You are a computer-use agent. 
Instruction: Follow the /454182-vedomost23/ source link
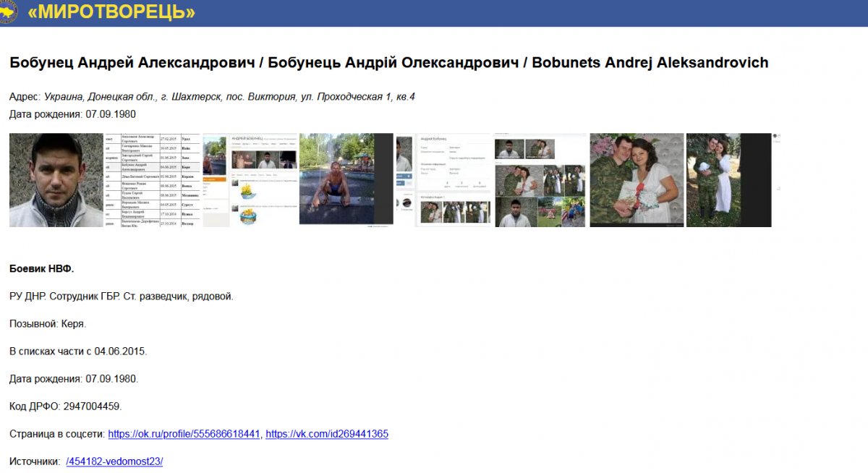[114, 461]
